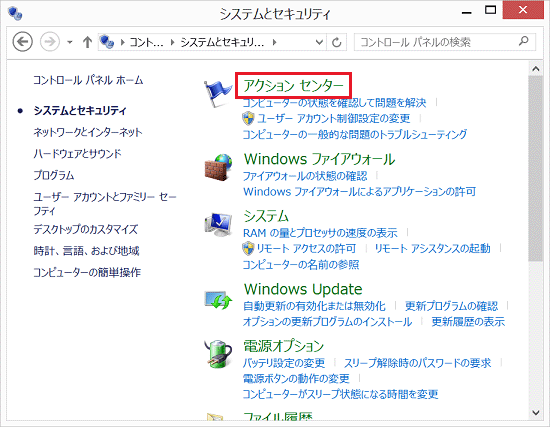Screen dimensions: 550x427
Task: Click the up arrow to parent folder
Action: coord(87,42)
